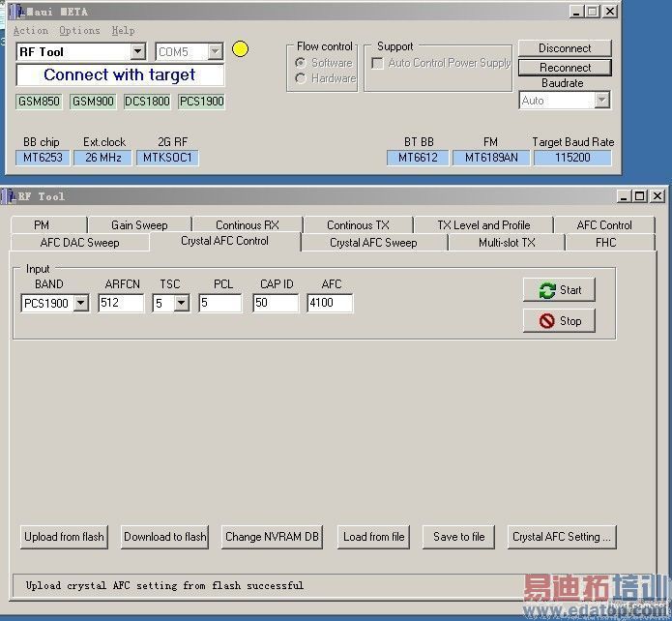Click the AFC value input field

click(x=330, y=303)
